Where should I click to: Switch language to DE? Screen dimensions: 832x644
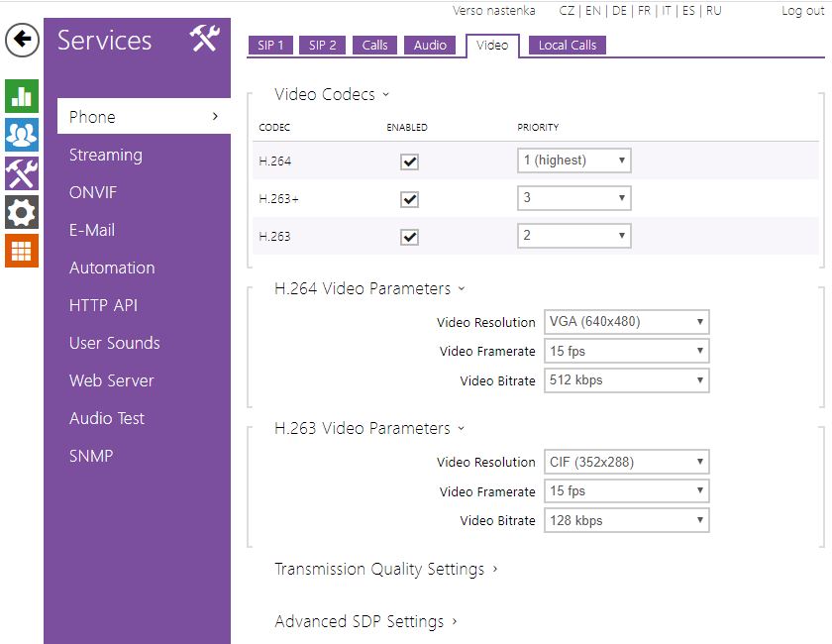[x=619, y=11]
